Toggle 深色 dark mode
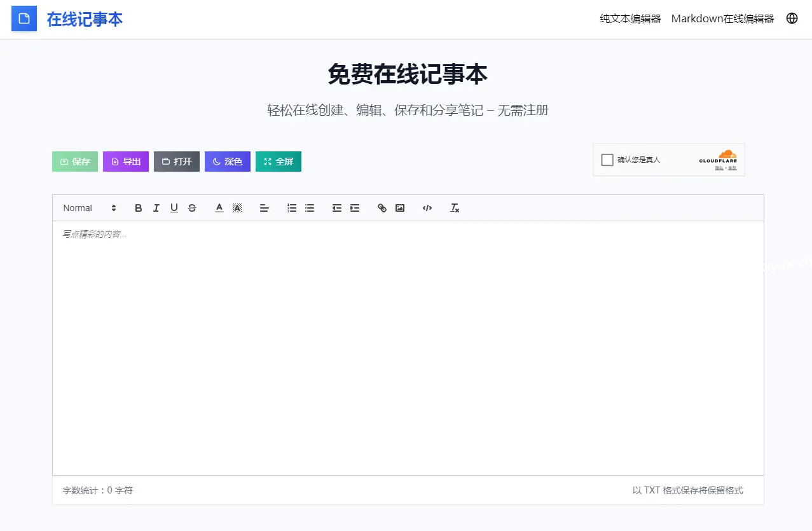 click(x=228, y=162)
